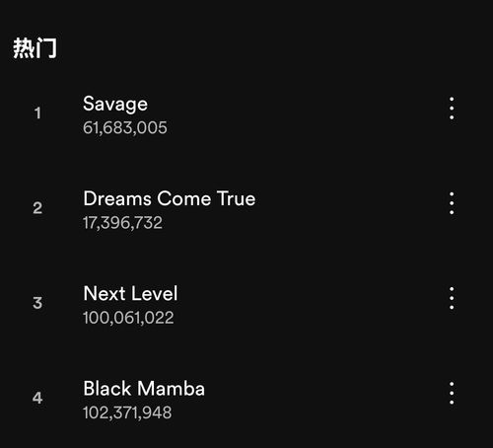
Task: Select the empty area of Black Mamba row
Action: coord(322,398)
